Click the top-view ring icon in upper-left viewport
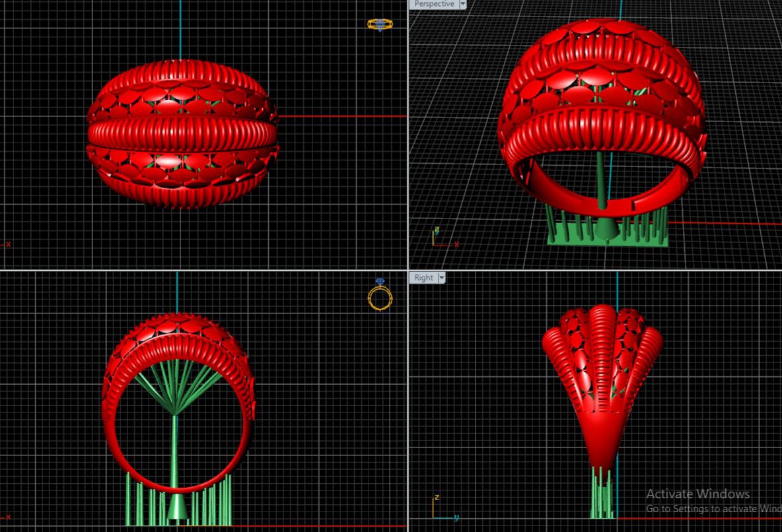Image resolution: width=782 pixels, height=532 pixels. (380, 24)
